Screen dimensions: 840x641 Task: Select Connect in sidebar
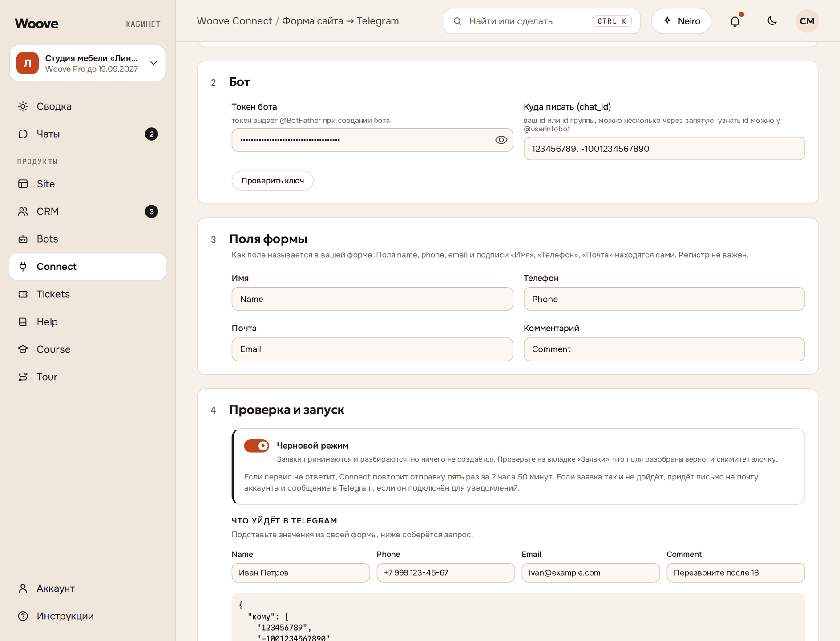pyautogui.click(x=87, y=267)
